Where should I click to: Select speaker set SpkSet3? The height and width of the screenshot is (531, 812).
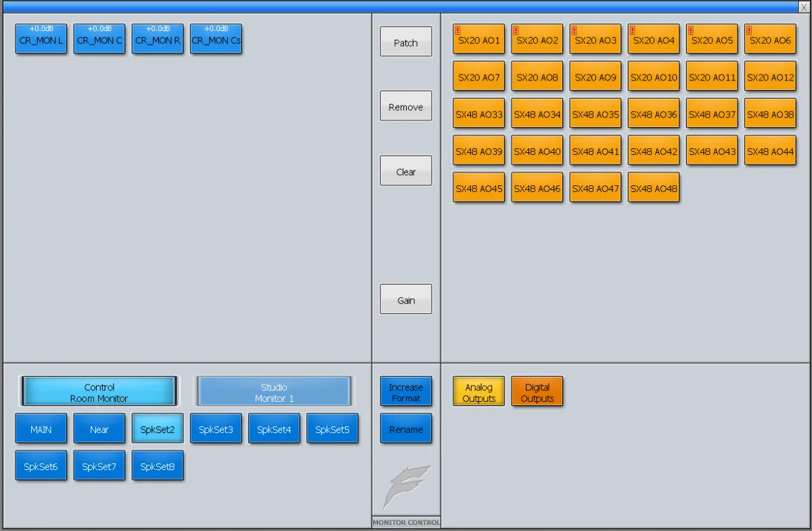[216, 429]
